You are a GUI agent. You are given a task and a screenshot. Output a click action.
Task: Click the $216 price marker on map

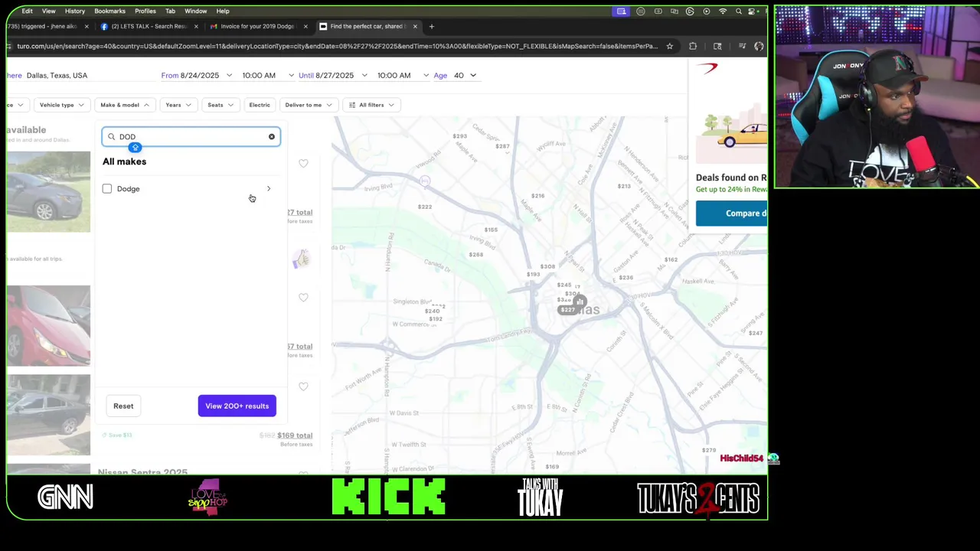point(538,196)
